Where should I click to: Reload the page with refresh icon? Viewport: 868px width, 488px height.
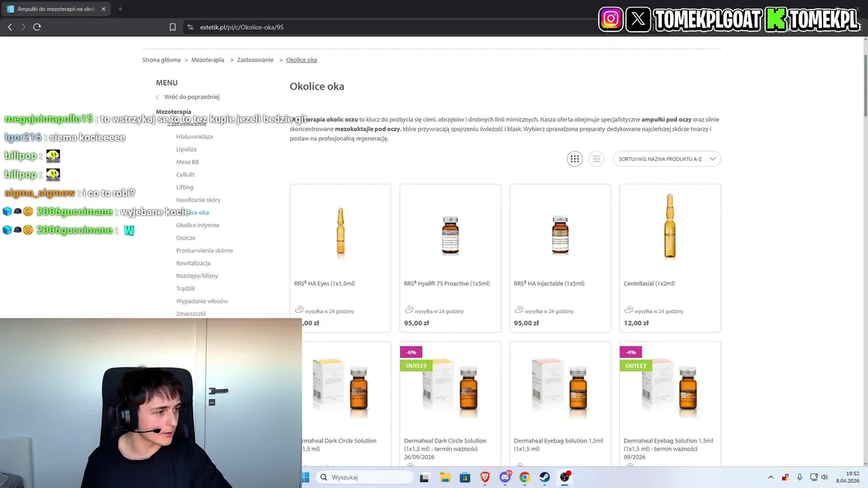pyautogui.click(x=37, y=27)
